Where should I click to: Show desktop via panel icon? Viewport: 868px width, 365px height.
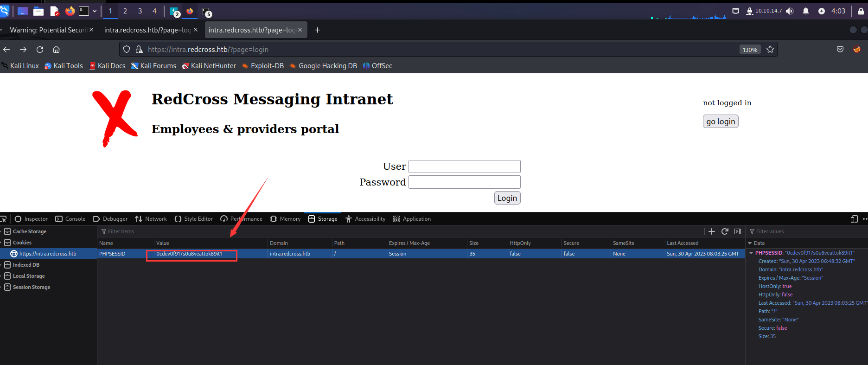pos(22,11)
